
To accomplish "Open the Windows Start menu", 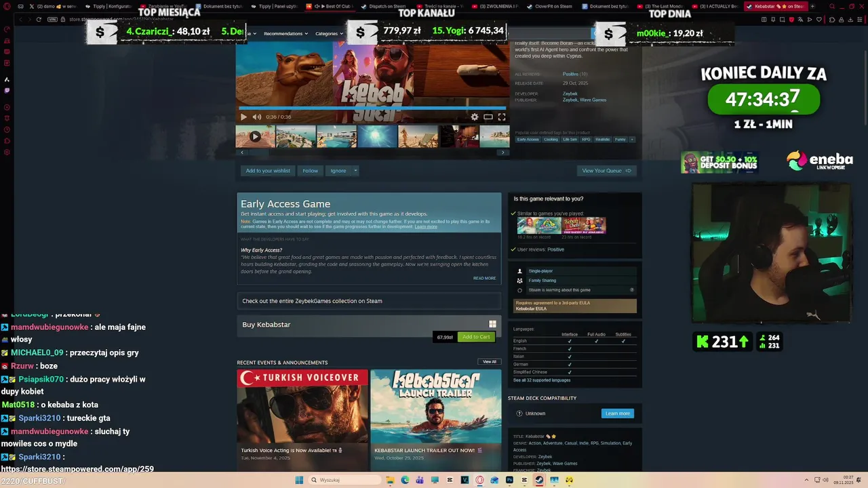I will (x=299, y=480).
